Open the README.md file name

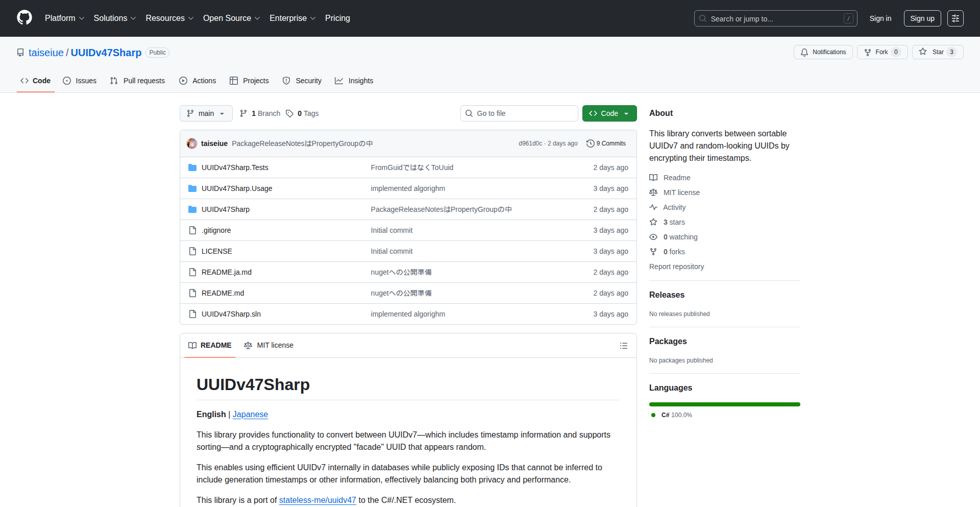pos(223,293)
